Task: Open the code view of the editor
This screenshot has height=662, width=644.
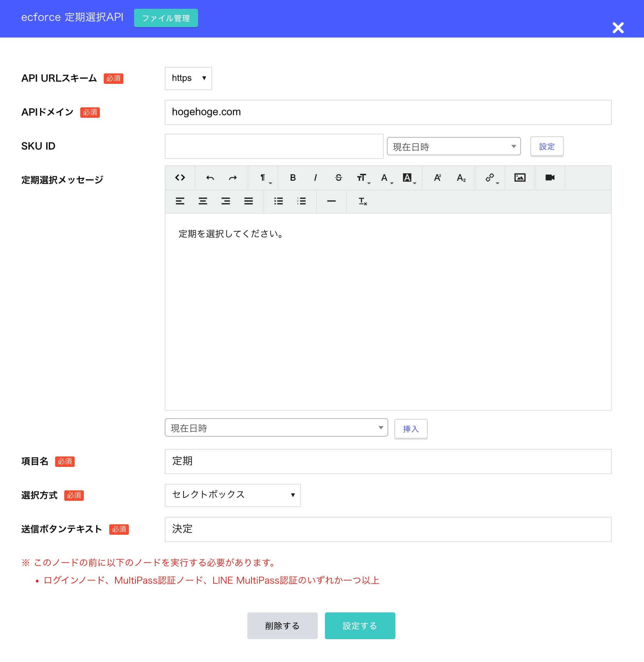Action: (x=181, y=177)
